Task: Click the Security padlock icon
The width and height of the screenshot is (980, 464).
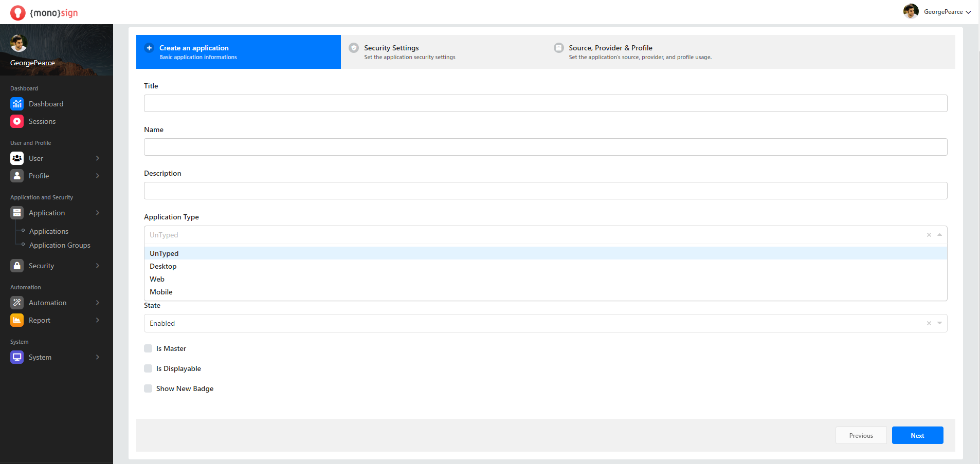Action: tap(17, 266)
